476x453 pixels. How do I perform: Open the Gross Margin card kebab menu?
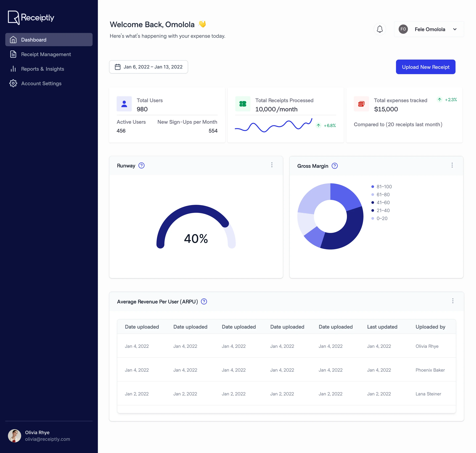[452, 165]
